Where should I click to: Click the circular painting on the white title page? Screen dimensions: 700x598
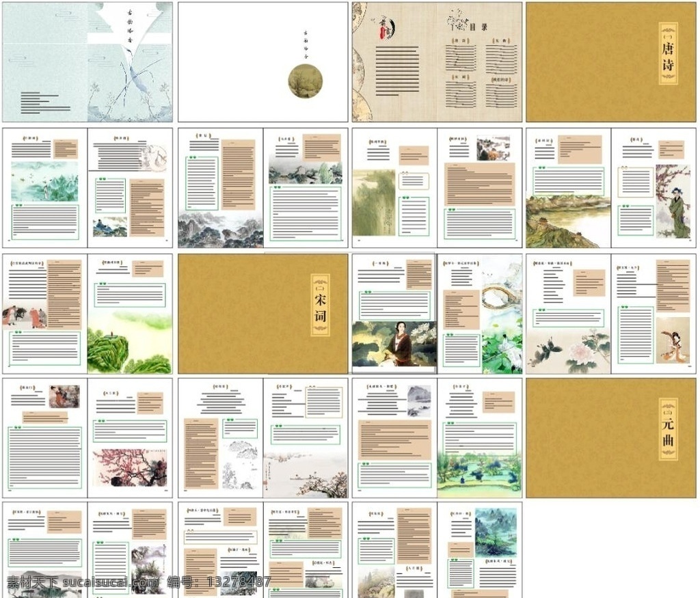tap(306, 81)
